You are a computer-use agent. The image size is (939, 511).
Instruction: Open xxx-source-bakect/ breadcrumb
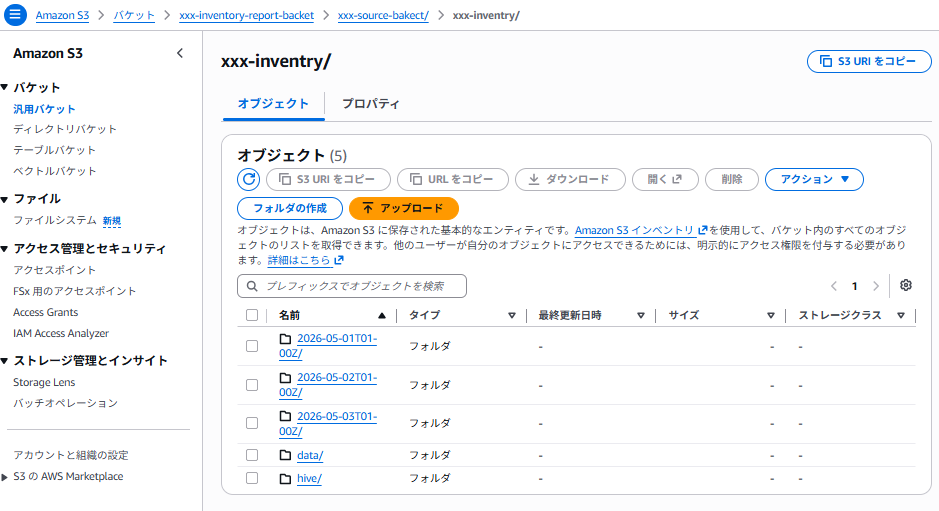(383, 16)
